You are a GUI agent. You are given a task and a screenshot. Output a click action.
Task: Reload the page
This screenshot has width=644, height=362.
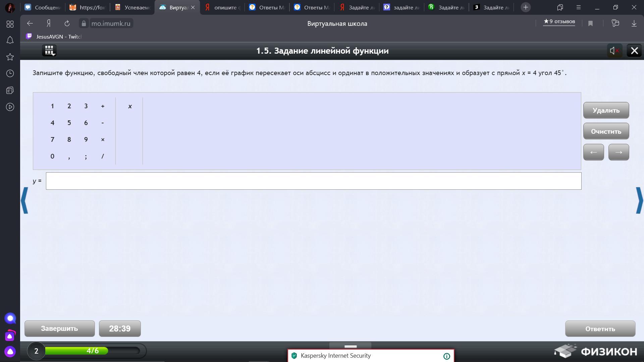[x=67, y=23]
